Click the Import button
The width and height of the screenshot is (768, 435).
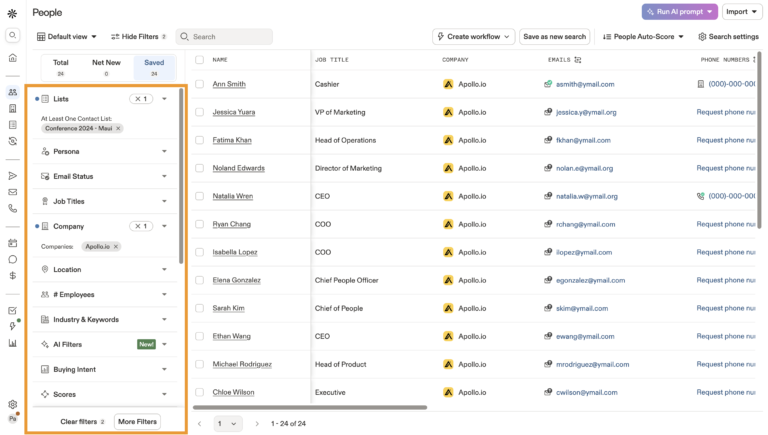pos(742,12)
